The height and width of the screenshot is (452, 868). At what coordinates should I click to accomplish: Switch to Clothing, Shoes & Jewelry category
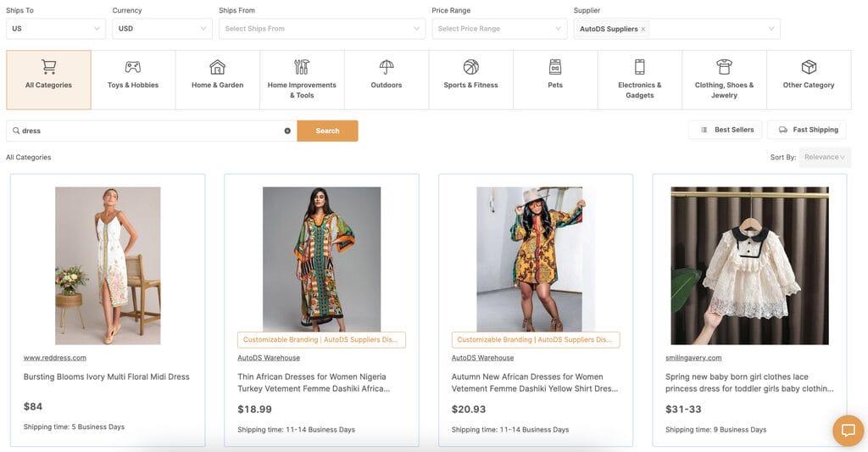(x=724, y=80)
